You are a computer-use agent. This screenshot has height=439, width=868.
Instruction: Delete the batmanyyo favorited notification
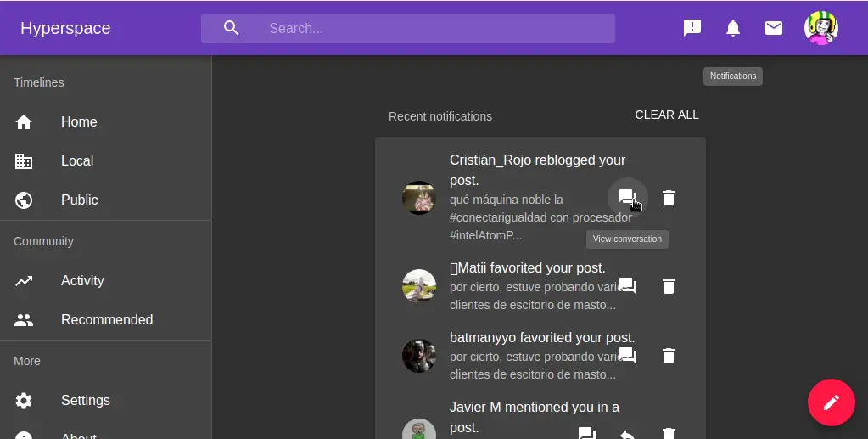pos(669,356)
